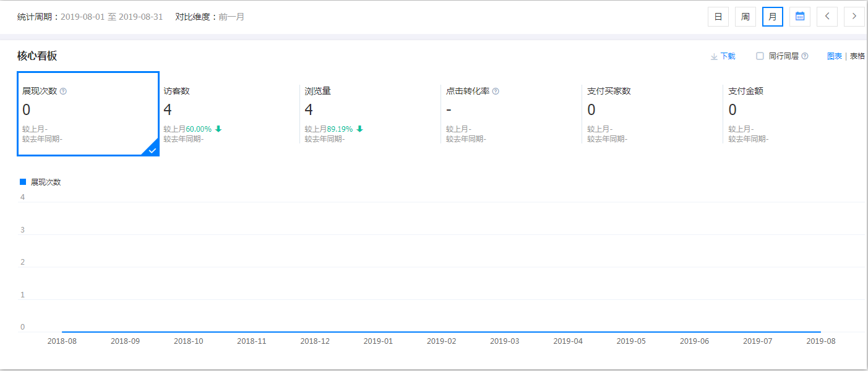
Task: Select monthly view with 月
Action: pos(773,17)
